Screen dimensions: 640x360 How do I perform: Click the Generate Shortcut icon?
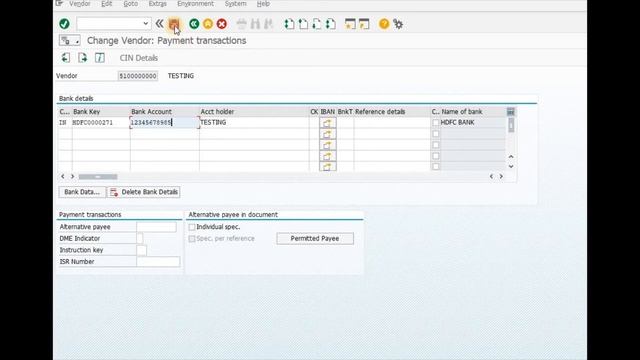(364, 24)
